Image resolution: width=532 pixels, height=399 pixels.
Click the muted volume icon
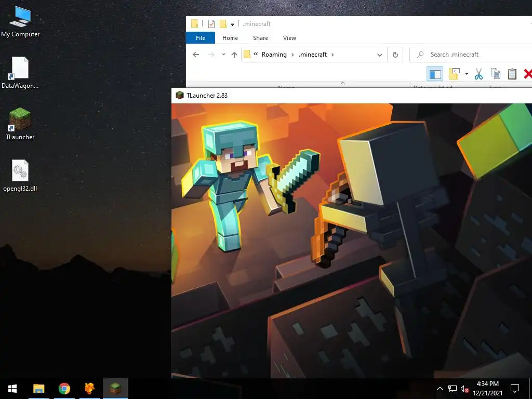[x=465, y=389]
